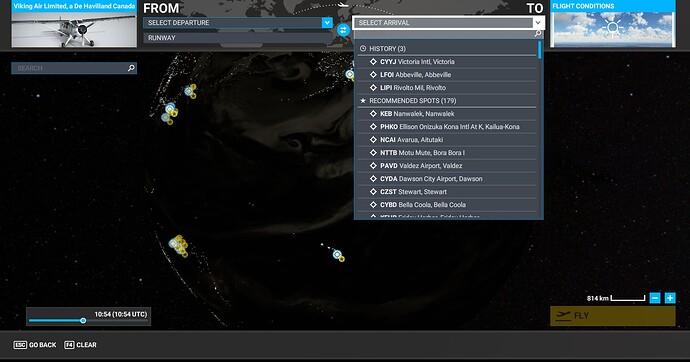This screenshot has width=690, height=362.
Task: Click the time of day slider handle
Action: (x=83, y=321)
